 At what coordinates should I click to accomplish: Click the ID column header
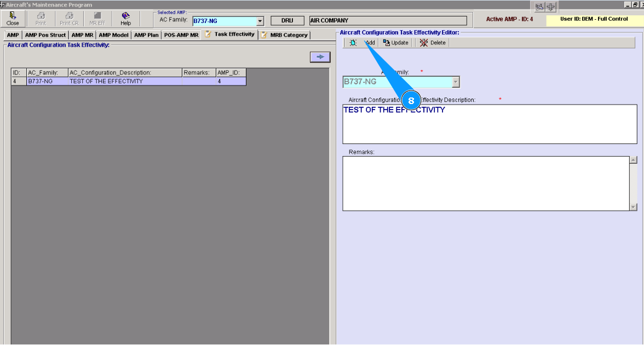[19, 73]
